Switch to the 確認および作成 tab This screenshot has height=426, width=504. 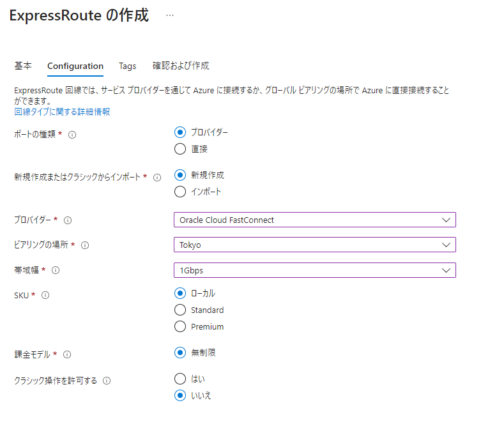[x=181, y=66]
